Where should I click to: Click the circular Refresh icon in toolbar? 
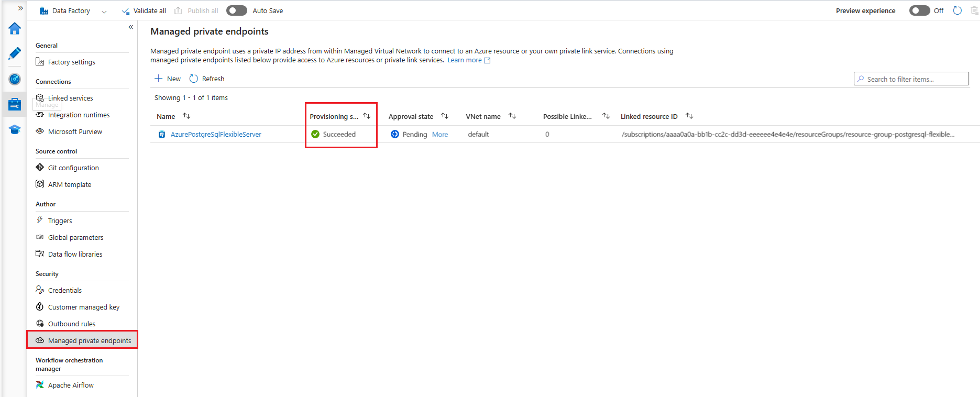click(194, 79)
